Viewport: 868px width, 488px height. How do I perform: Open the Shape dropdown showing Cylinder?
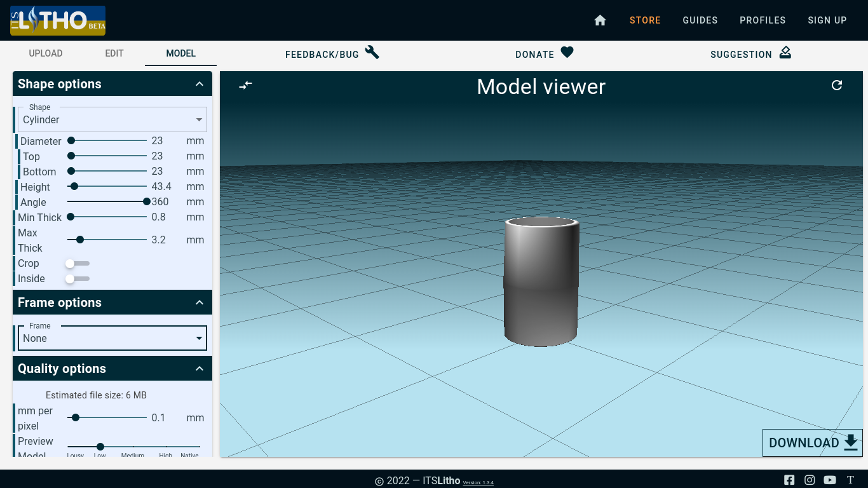click(112, 119)
